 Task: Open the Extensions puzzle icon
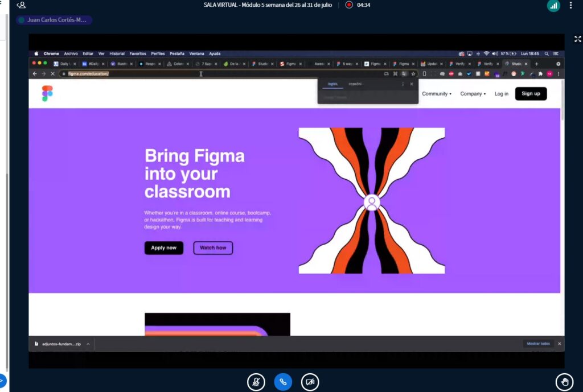click(540, 73)
